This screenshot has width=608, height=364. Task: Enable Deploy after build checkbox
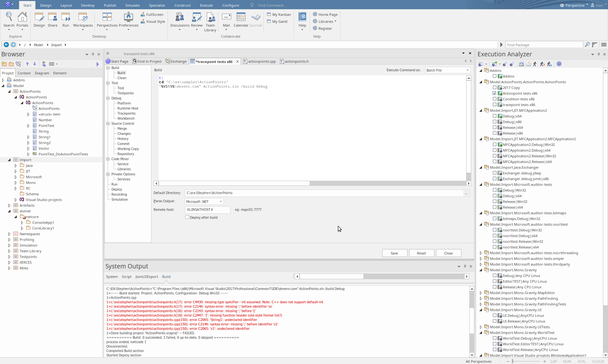click(x=187, y=217)
